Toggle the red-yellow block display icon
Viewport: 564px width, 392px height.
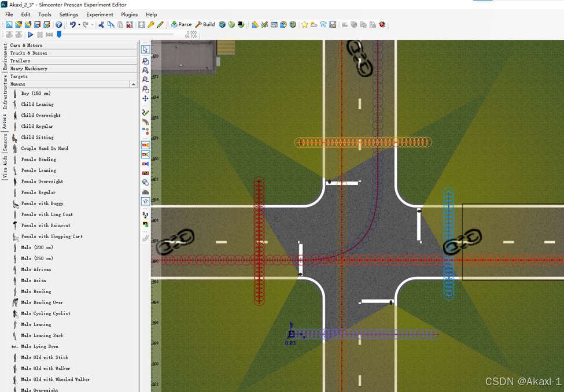(x=145, y=173)
